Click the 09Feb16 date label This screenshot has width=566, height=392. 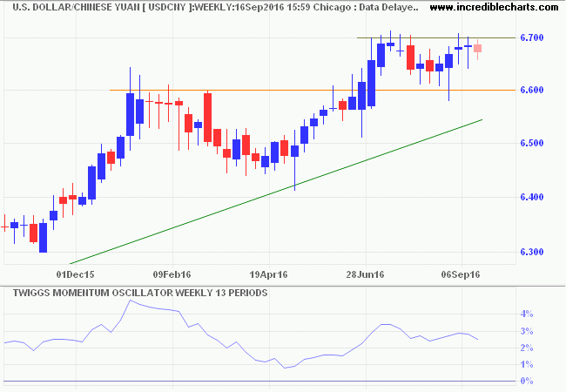[172, 275]
